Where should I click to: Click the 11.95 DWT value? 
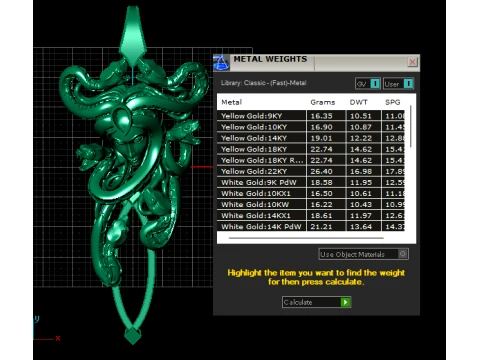(361, 182)
